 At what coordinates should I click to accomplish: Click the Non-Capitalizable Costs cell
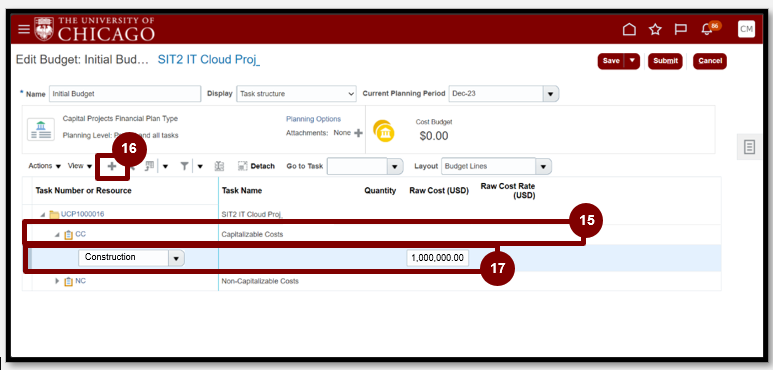260,281
